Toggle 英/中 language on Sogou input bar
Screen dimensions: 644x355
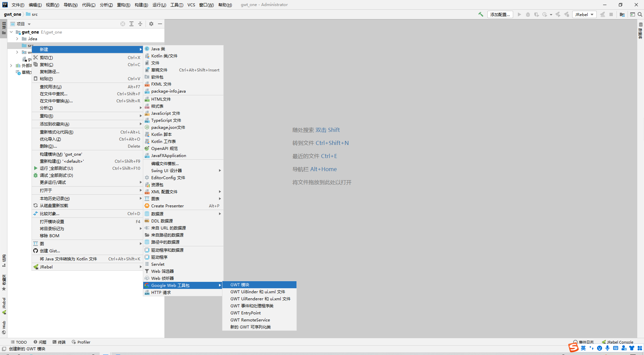[x=583, y=348]
